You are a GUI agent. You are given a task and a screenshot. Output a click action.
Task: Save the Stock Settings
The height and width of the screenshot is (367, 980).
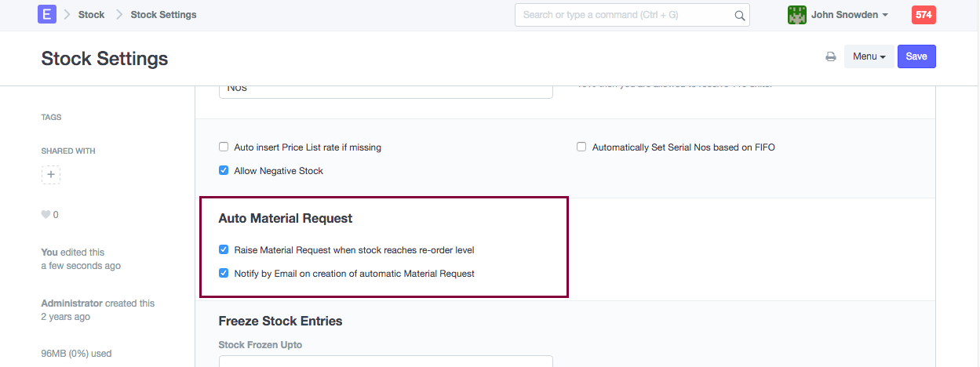point(916,56)
